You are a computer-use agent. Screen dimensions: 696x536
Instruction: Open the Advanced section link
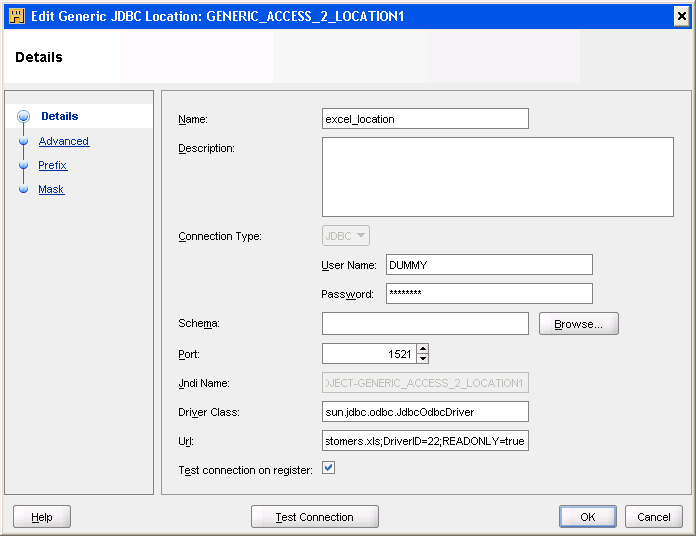pyautogui.click(x=64, y=142)
